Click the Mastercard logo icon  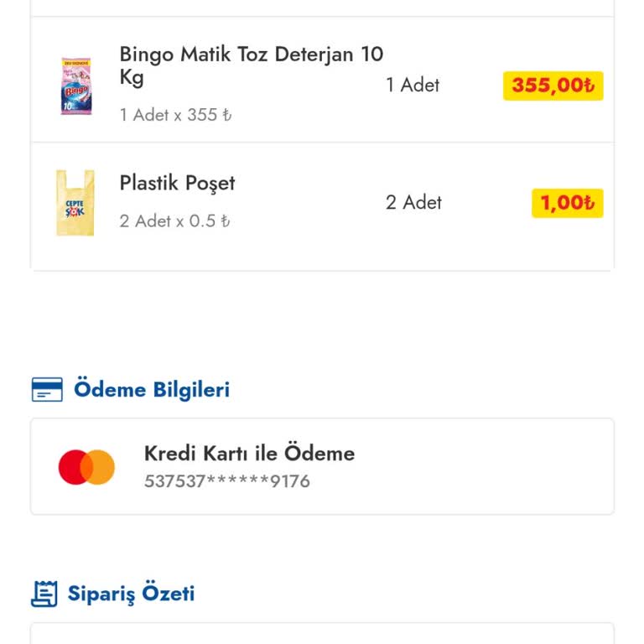pyautogui.click(x=86, y=467)
